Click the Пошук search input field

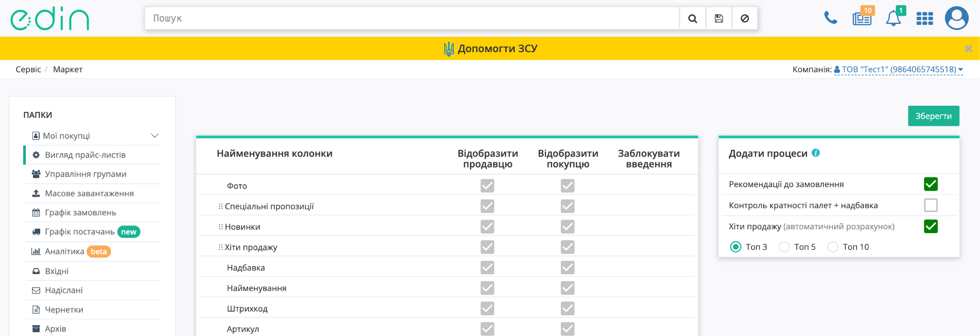point(412,19)
